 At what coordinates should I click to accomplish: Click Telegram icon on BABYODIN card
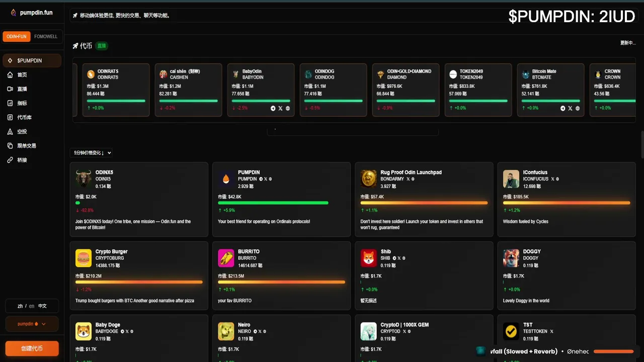click(x=273, y=108)
